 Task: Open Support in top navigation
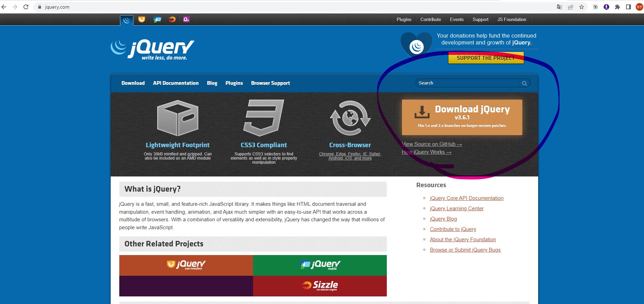[481, 20]
